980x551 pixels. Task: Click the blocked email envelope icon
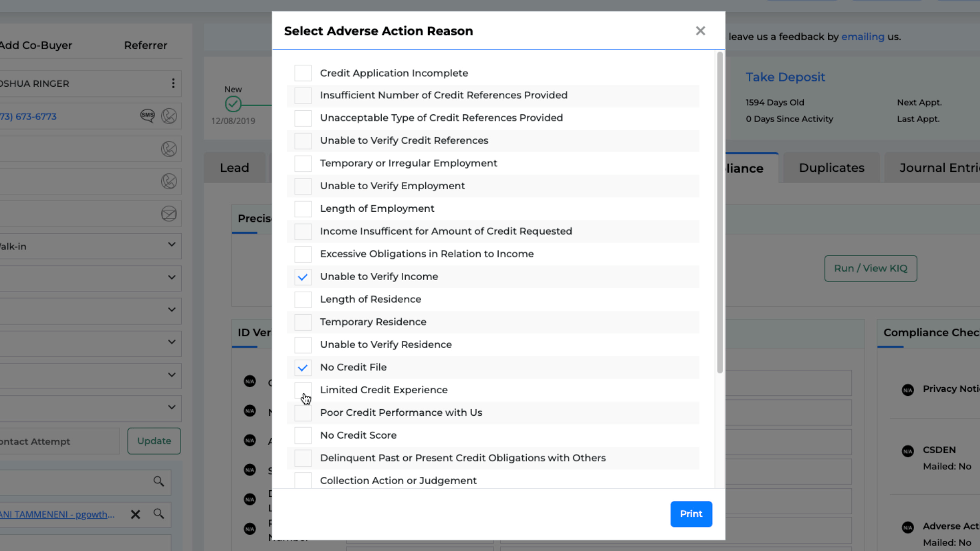[x=169, y=214]
